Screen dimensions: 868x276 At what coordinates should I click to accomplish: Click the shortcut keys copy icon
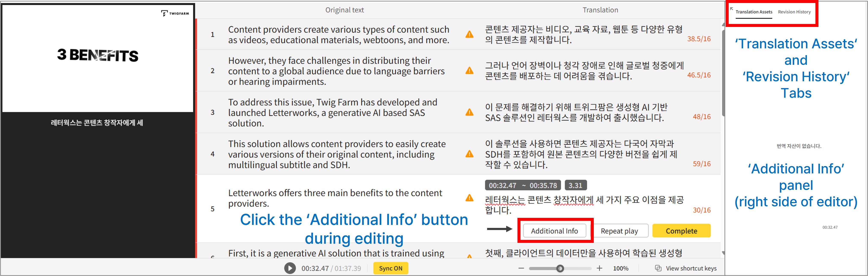click(x=658, y=268)
